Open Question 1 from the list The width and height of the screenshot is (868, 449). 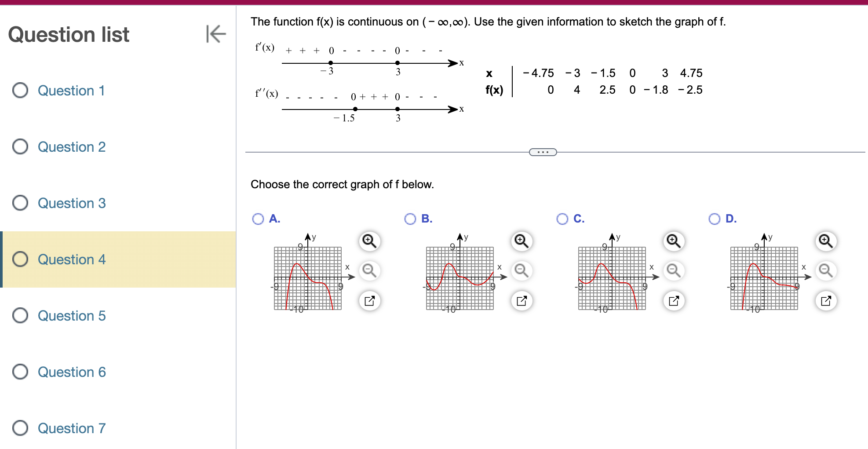(71, 91)
